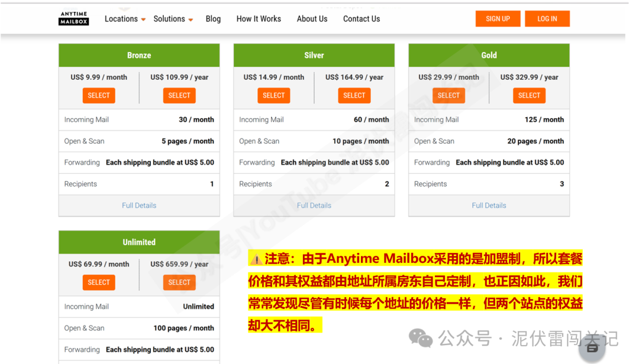Click the SIGN UP button
Screen dimensions: 639x364
[x=498, y=19]
